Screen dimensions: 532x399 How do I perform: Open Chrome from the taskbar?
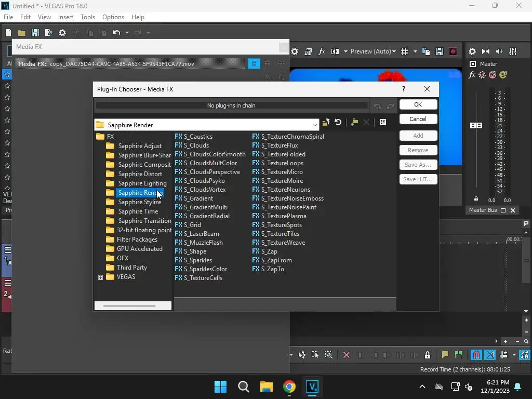tap(289, 387)
